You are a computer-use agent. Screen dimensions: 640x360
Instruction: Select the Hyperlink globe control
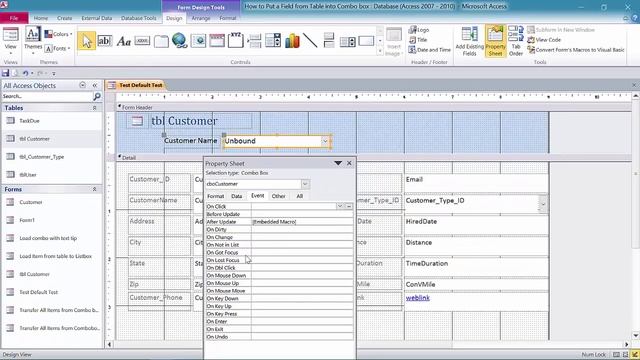coord(180,41)
